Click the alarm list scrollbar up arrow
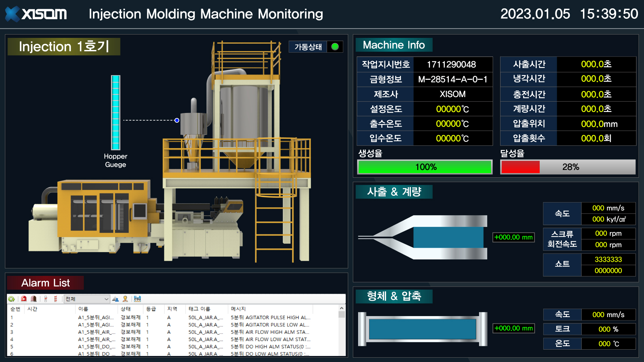Screen dimensions: 644x362 (x=342, y=308)
